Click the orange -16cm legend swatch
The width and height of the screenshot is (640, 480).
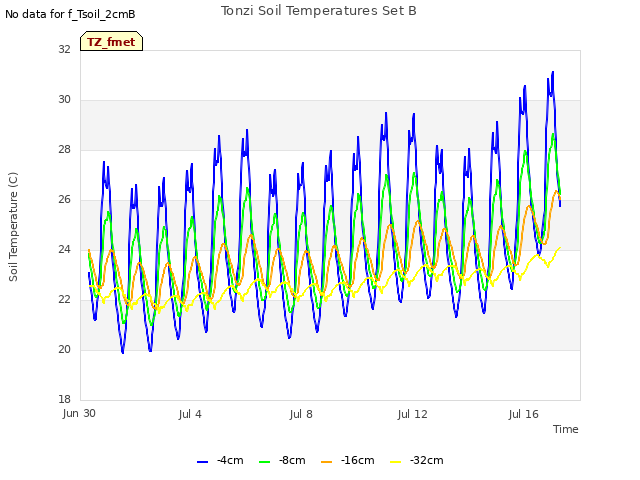327,462
